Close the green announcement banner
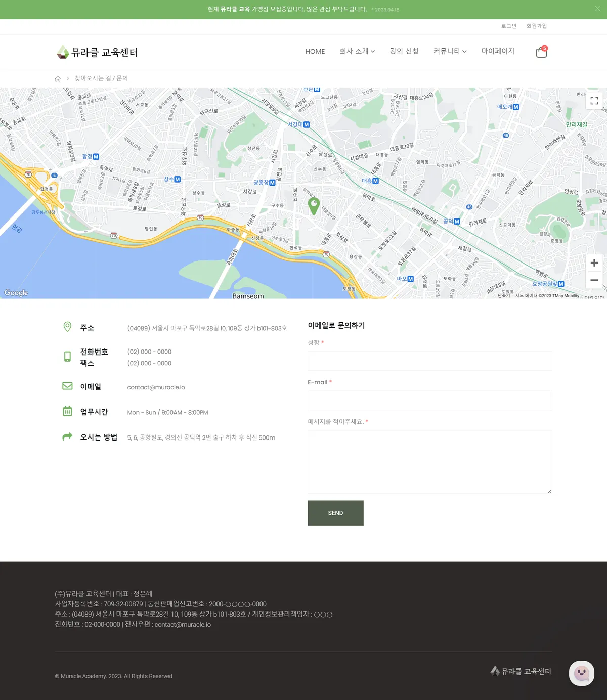Screen dimensions: 607x700 (x=597, y=9)
